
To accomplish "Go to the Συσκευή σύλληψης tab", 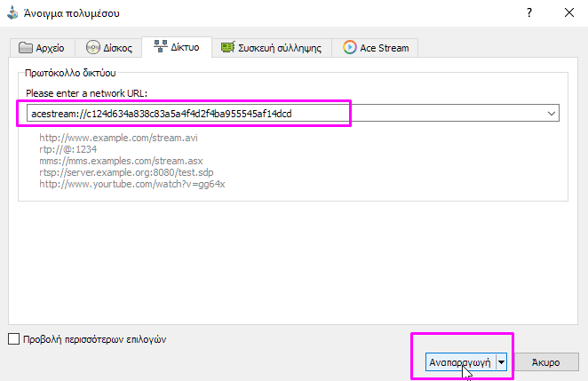I will point(271,48).
